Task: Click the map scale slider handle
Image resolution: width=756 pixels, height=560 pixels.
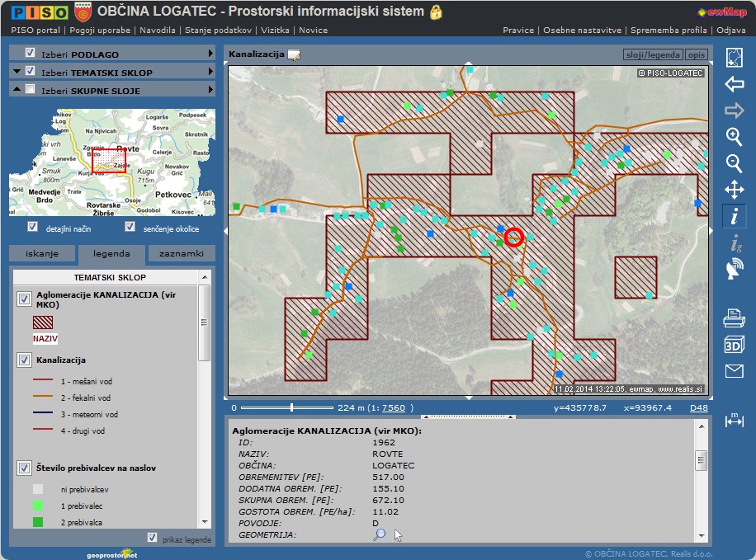Action: click(x=291, y=407)
